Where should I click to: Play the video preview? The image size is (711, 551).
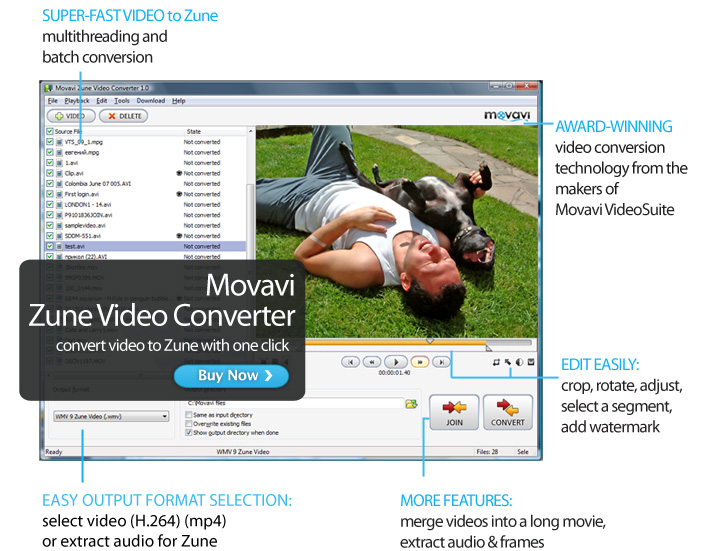point(395,362)
